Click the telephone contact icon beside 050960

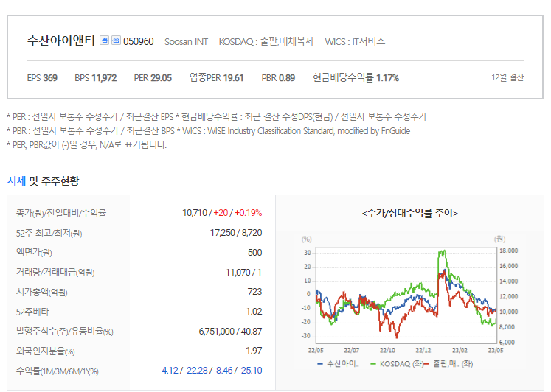click(116, 41)
